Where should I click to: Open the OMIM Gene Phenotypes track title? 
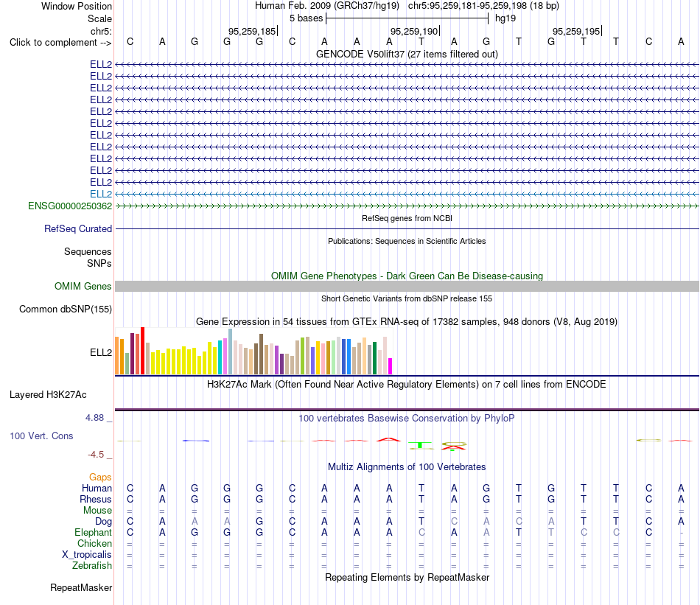[407, 276]
